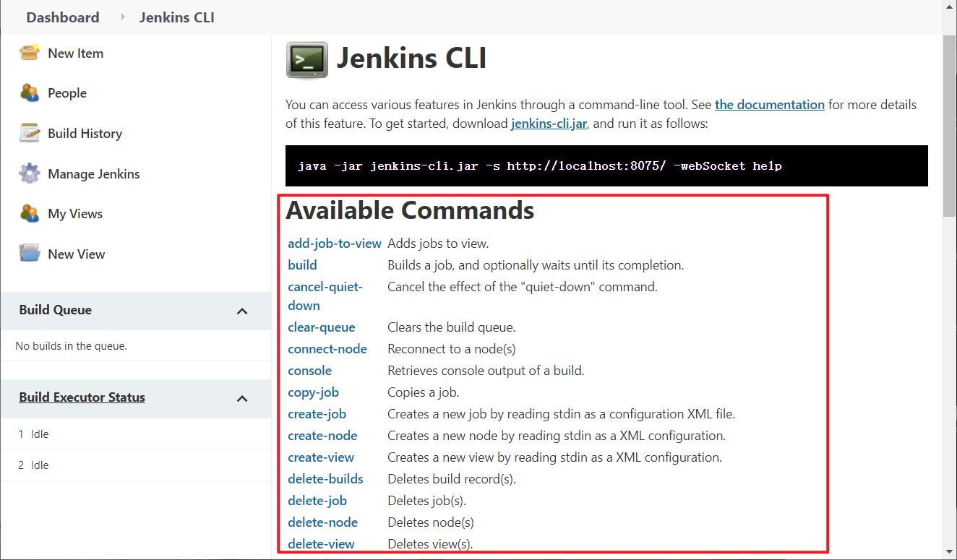957x560 pixels.
Task: Click the Available Commands heading
Action: tap(410, 210)
